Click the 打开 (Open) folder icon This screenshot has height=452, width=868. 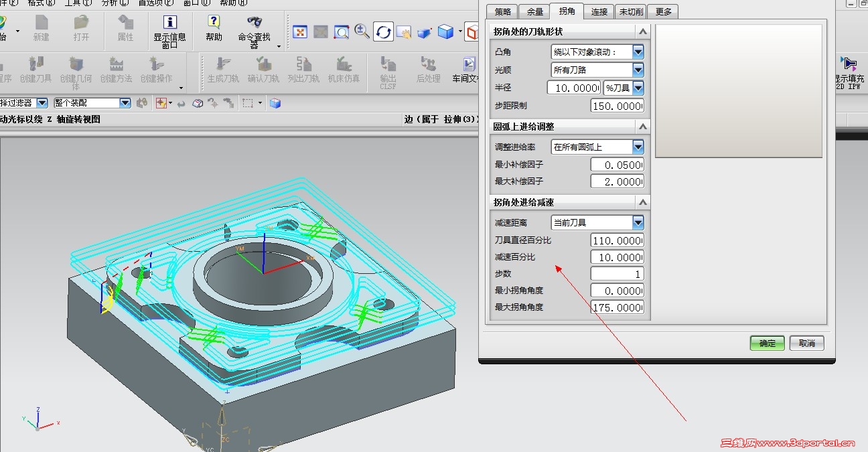(x=82, y=28)
